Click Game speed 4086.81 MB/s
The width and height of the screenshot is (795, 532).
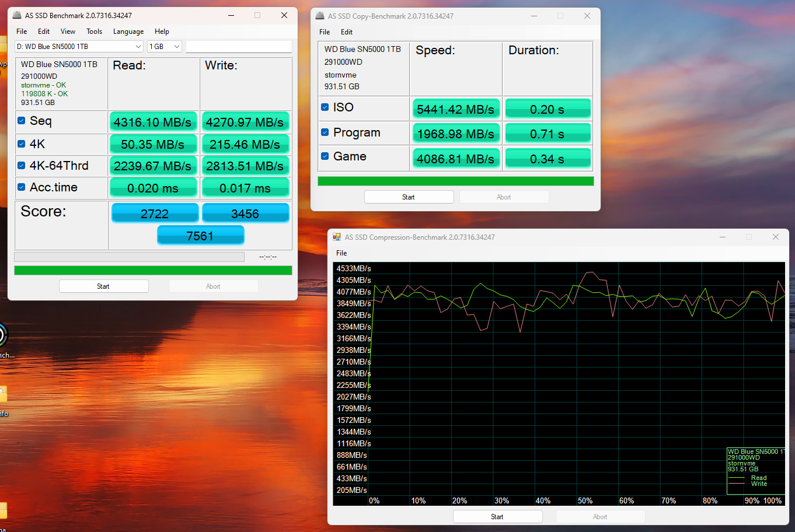[x=456, y=158]
